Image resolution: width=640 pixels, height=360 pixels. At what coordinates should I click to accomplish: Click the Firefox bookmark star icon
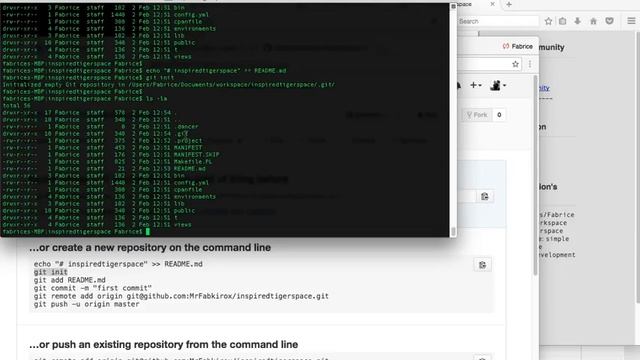[548, 21]
